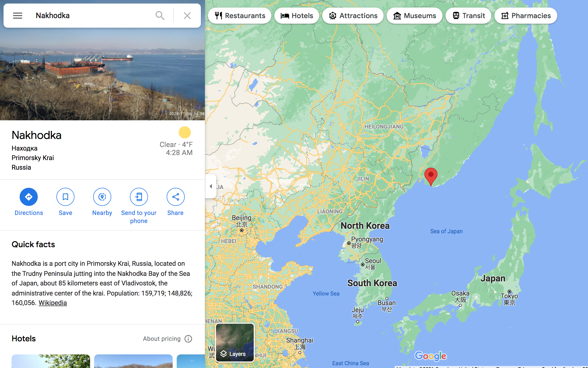Image resolution: width=588 pixels, height=368 pixels.
Task: Click the JILIN province label
Action: (362, 179)
